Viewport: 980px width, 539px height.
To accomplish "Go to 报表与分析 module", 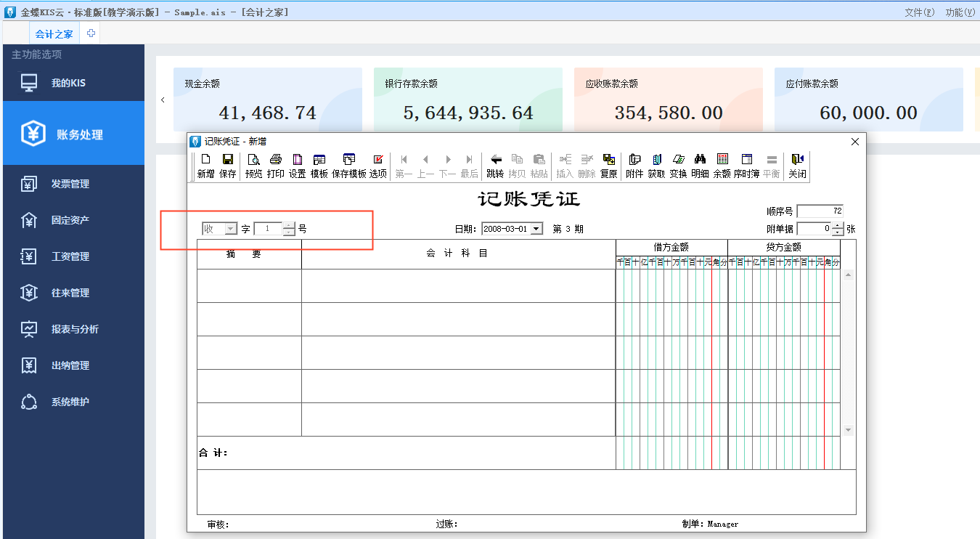I will click(74, 329).
